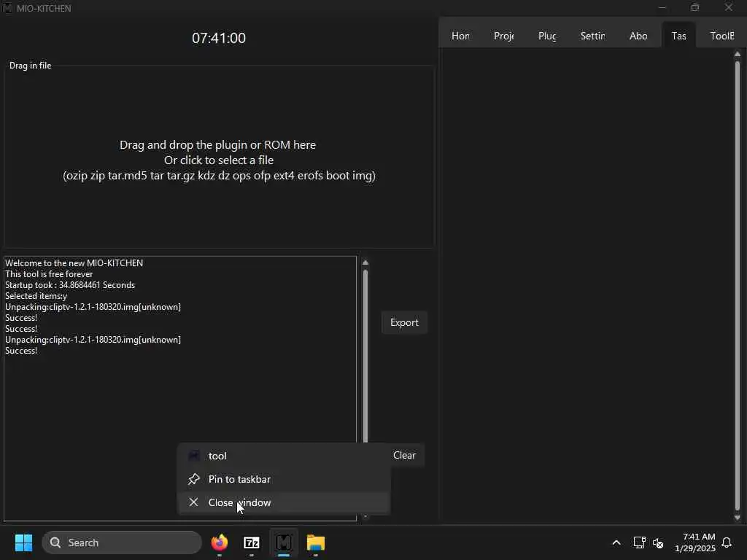
Task: Click the X icon beside Close window
Action: 193,502
